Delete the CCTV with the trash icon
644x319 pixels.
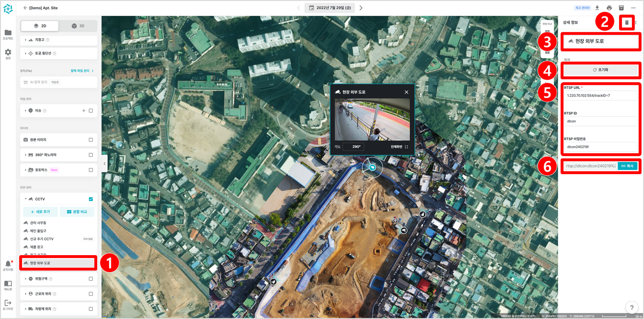pos(626,23)
